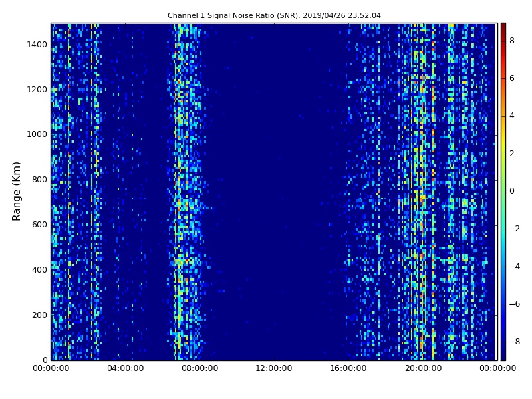The height and width of the screenshot is (399, 532).
Task: Click the 200 range tick label
Action: 39,315
